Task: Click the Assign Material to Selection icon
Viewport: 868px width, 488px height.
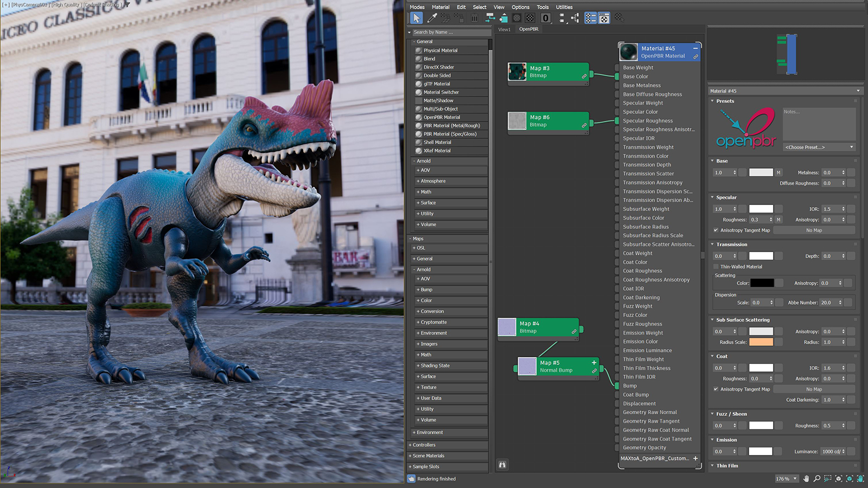Action: click(x=503, y=18)
